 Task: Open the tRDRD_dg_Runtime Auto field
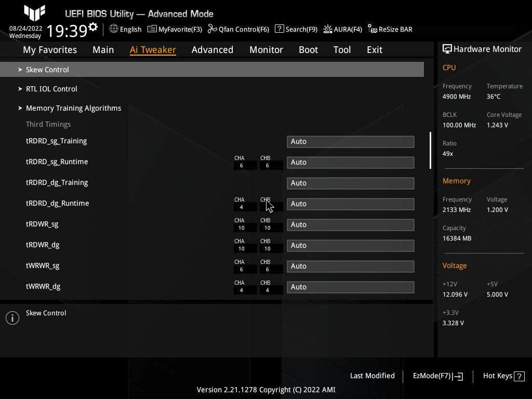click(x=351, y=204)
